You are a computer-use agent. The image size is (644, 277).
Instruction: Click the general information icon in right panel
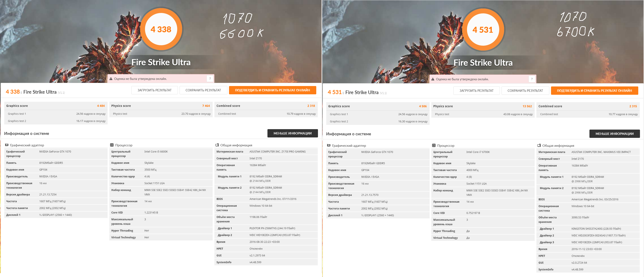[x=539, y=146]
